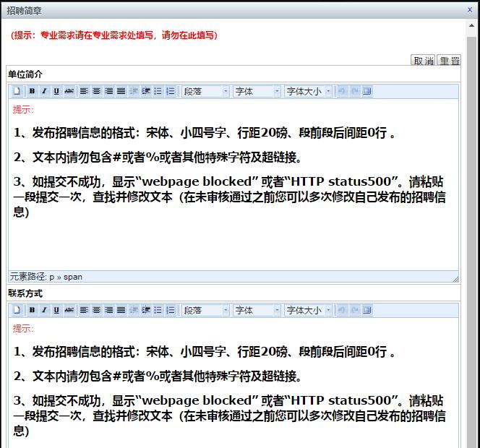Apply strikethrough in the 单位简介 editor toolbar

tap(69, 91)
